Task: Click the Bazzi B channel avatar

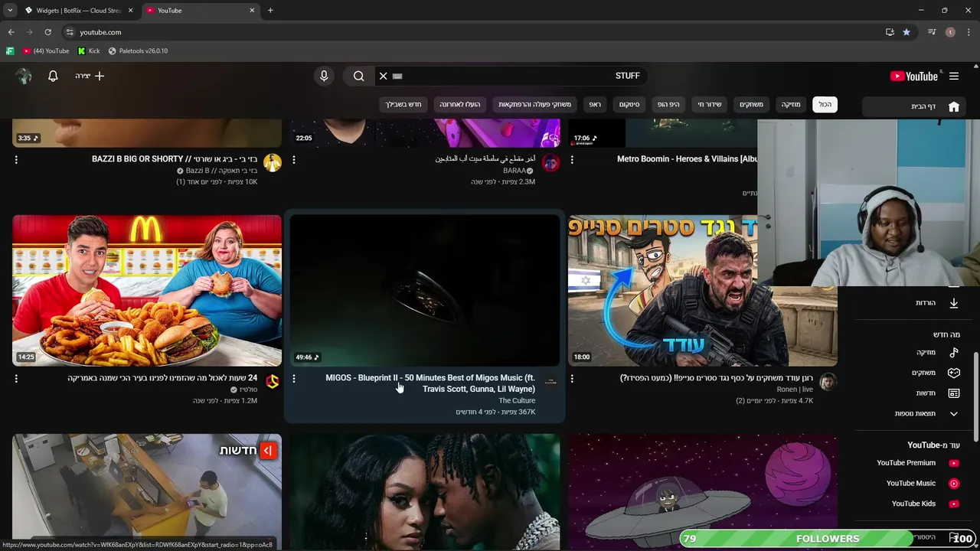Action: point(273,162)
